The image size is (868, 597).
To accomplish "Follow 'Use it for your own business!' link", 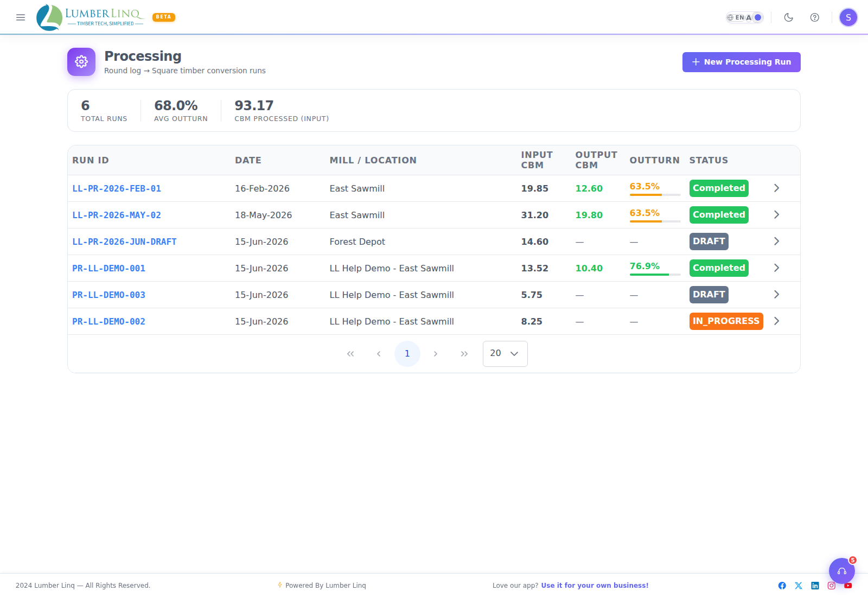I will [x=595, y=586].
